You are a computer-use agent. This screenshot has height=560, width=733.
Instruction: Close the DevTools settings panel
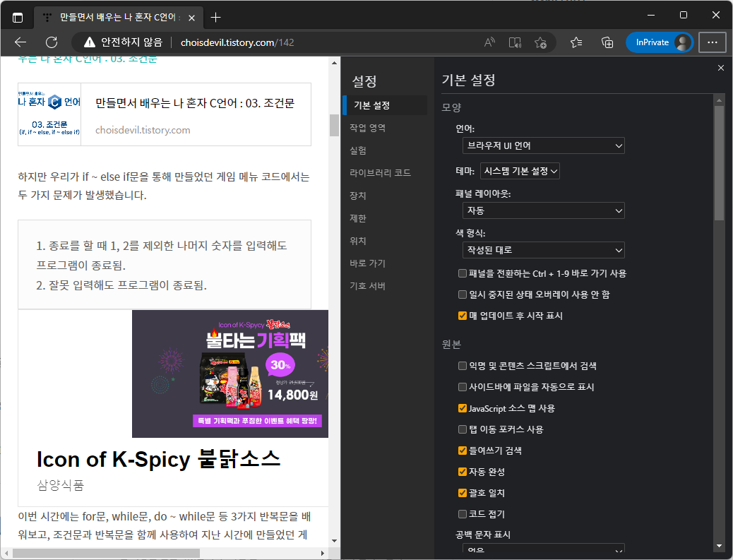[721, 68]
